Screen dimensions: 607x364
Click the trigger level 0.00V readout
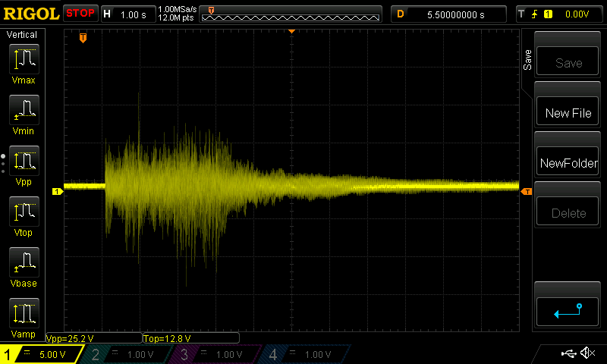[577, 14]
